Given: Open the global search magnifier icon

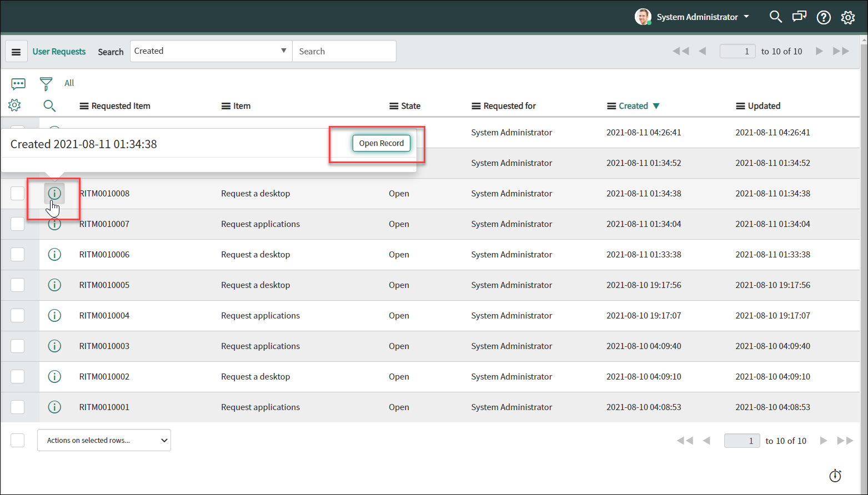Looking at the screenshot, I should pos(775,17).
